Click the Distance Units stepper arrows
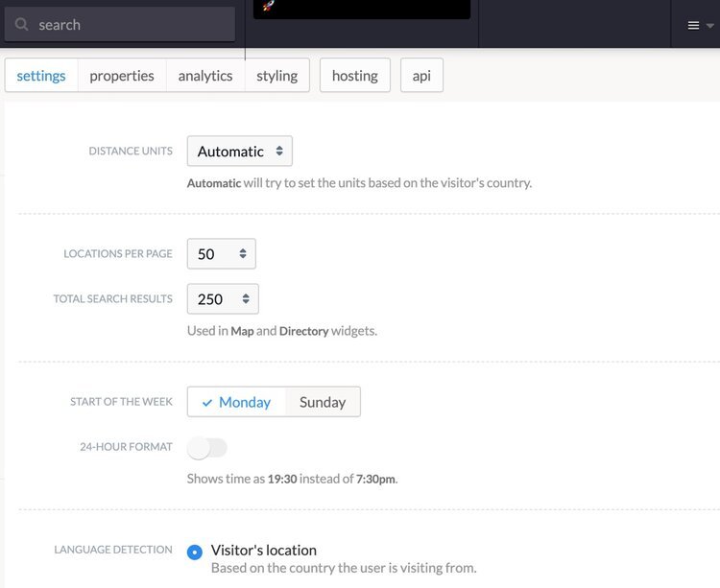This screenshot has height=588, width=720. click(279, 151)
